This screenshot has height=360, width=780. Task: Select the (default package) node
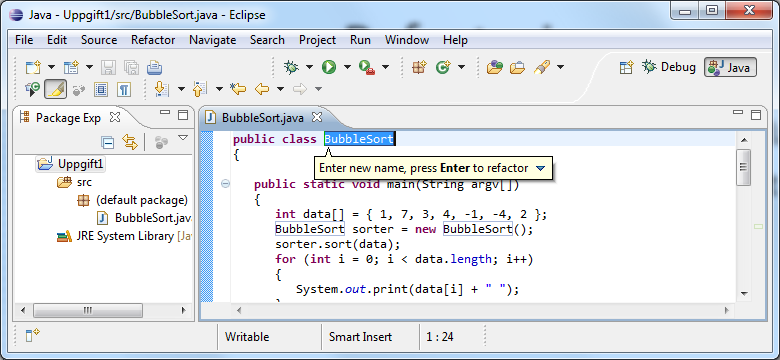point(133,200)
